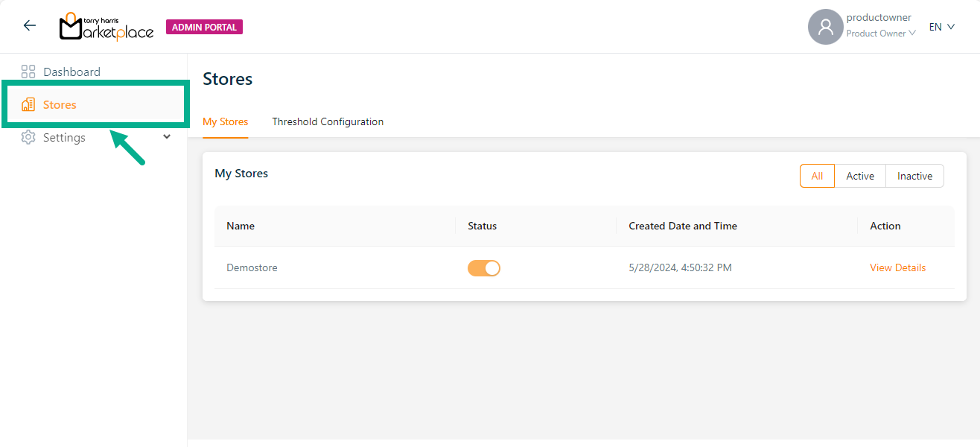Toggle the Demostore status switch
Screen dimensions: 980x447
click(x=484, y=268)
